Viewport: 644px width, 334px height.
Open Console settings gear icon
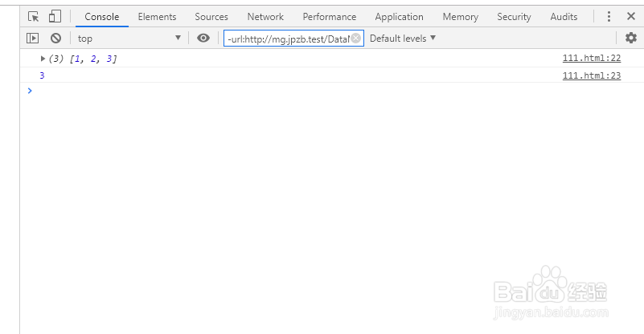click(631, 39)
